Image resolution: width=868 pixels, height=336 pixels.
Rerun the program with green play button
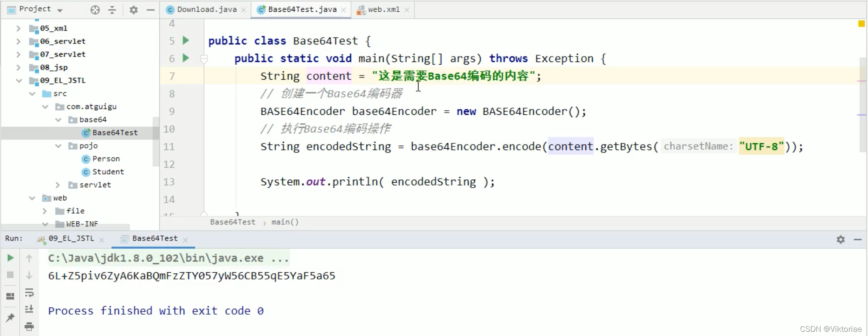(x=10, y=258)
